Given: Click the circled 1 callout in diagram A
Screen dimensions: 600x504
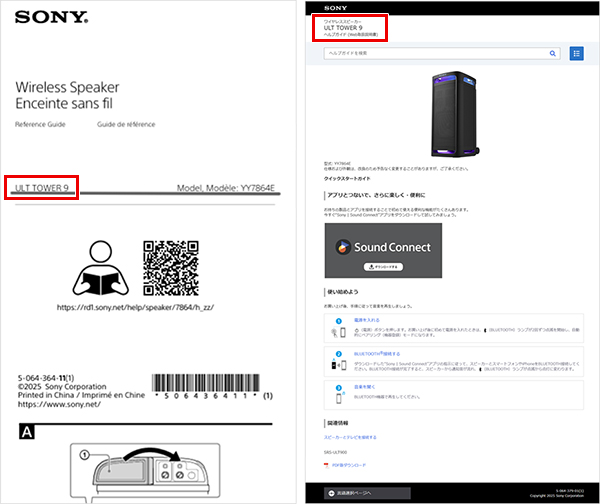Looking at the screenshot, I should point(84,455).
